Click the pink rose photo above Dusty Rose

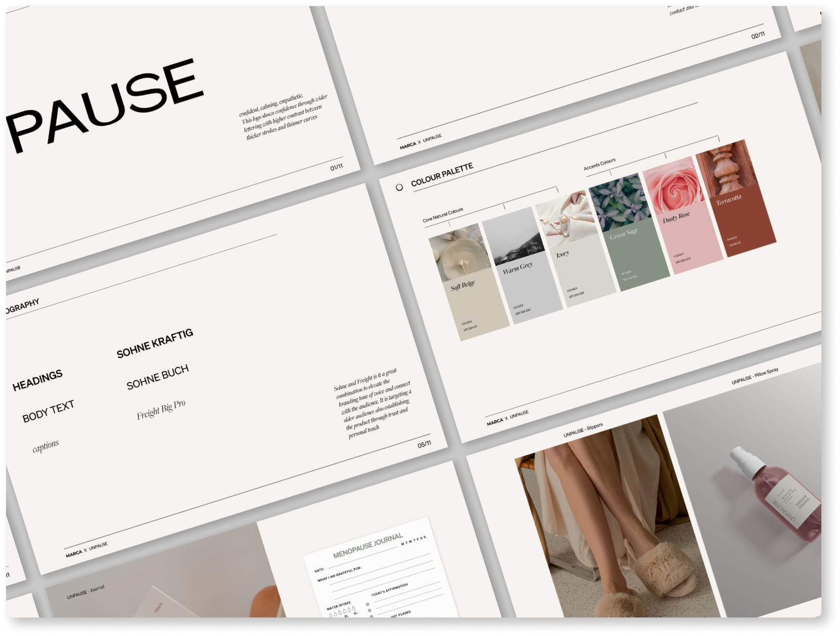[x=673, y=185]
